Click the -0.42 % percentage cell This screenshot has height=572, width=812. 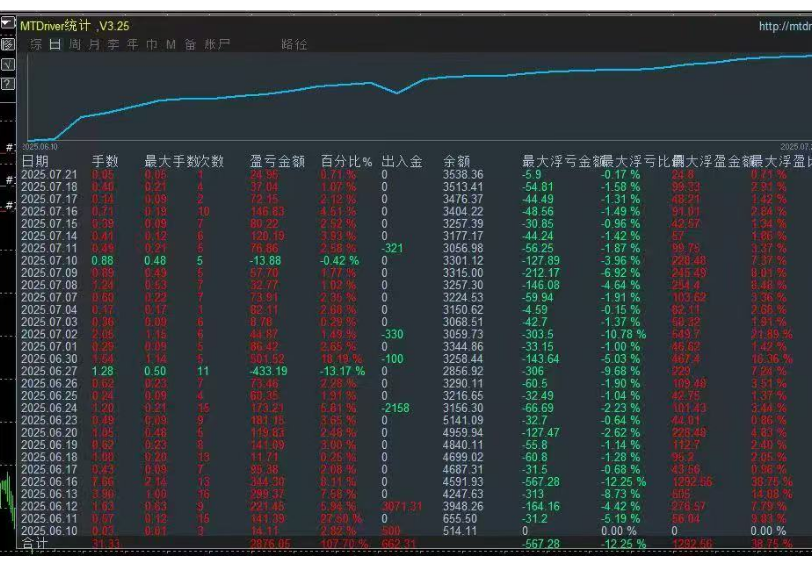click(x=339, y=260)
